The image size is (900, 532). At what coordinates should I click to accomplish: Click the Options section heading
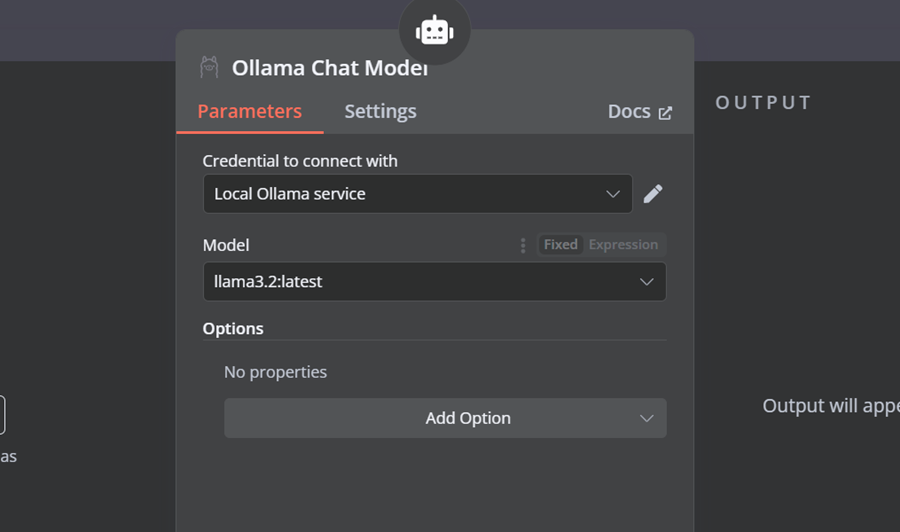pos(233,328)
